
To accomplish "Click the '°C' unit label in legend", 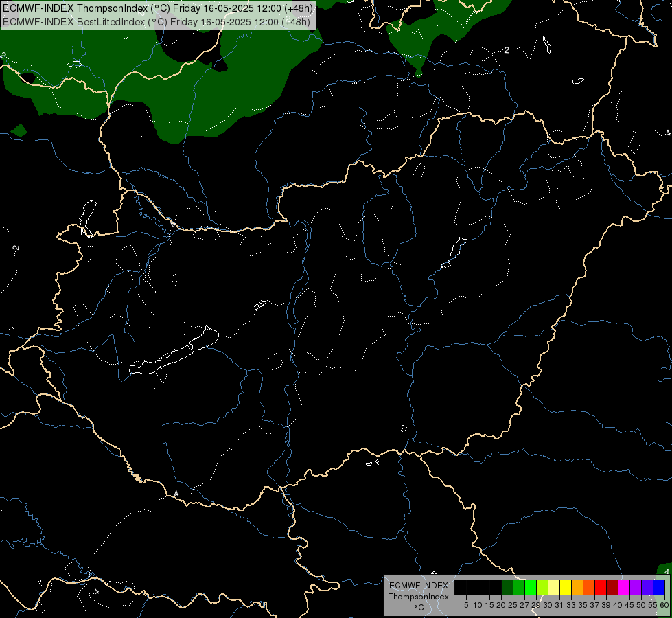I will [419, 607].
